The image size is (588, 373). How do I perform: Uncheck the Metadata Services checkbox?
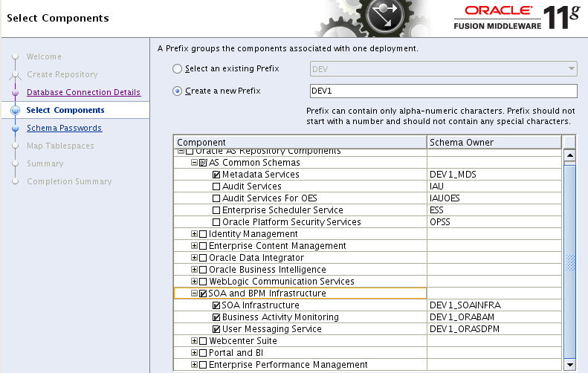216,175
